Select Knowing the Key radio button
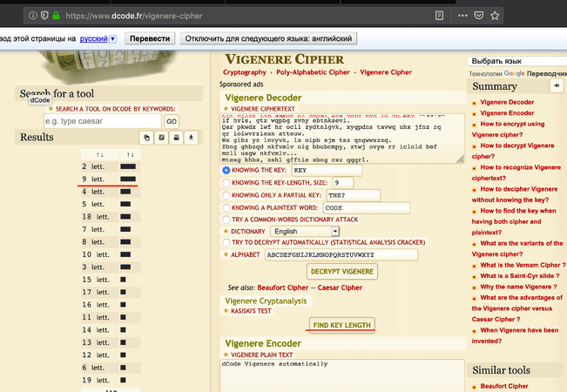 point(226,170)
